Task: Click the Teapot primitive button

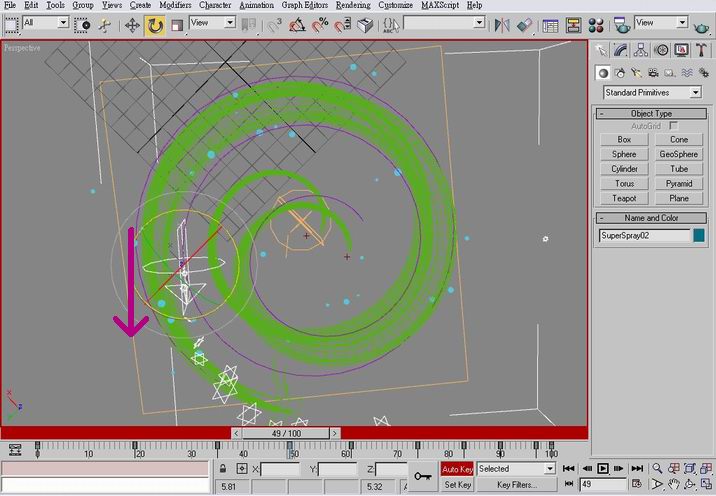Action: (x=624, y=198)
